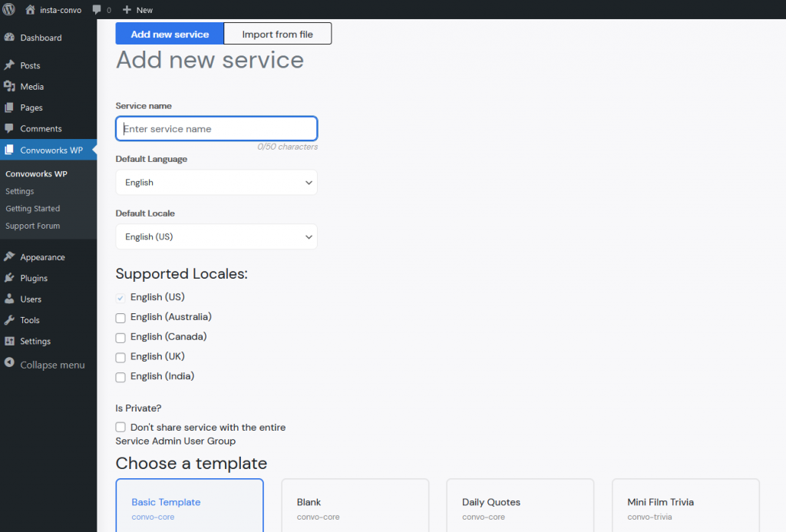
Task: Enable the Don't share service checkbox
Action: 121,427
